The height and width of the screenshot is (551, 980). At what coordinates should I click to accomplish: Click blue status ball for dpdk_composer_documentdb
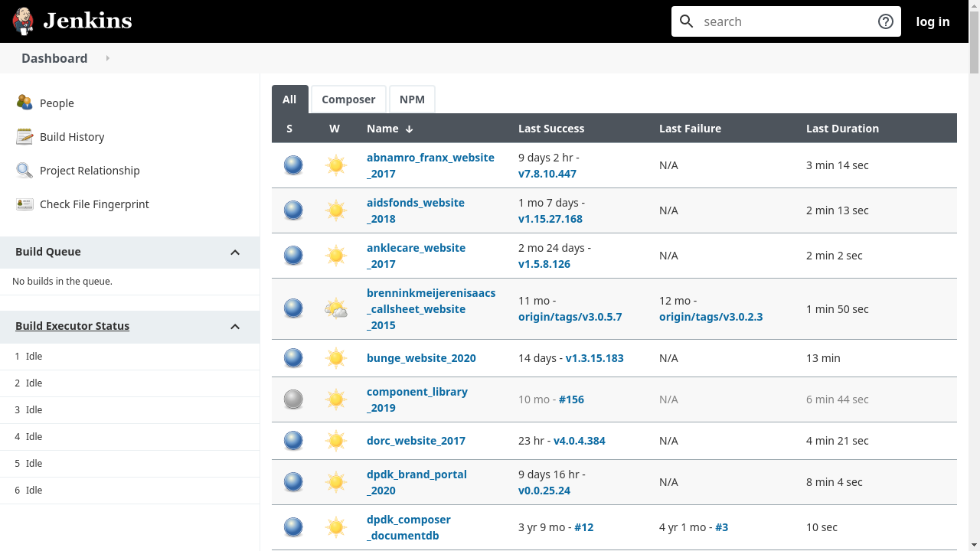tap(293, 527)
